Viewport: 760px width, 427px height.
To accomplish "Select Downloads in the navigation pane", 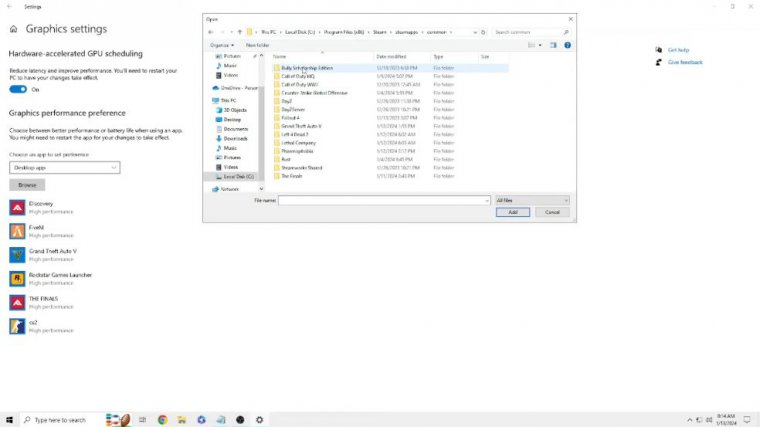I will (x=235, y=138).
